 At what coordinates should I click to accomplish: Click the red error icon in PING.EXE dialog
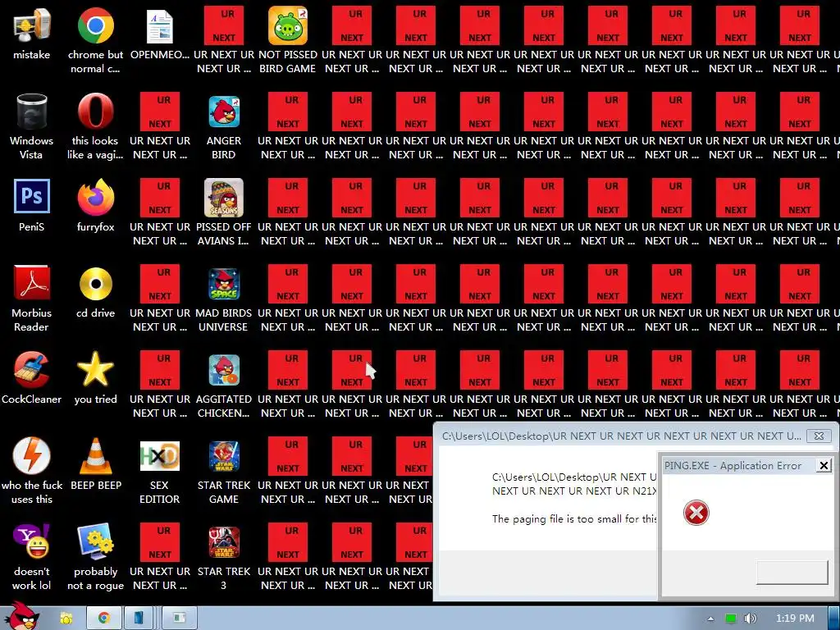click(x=696, y=513)
